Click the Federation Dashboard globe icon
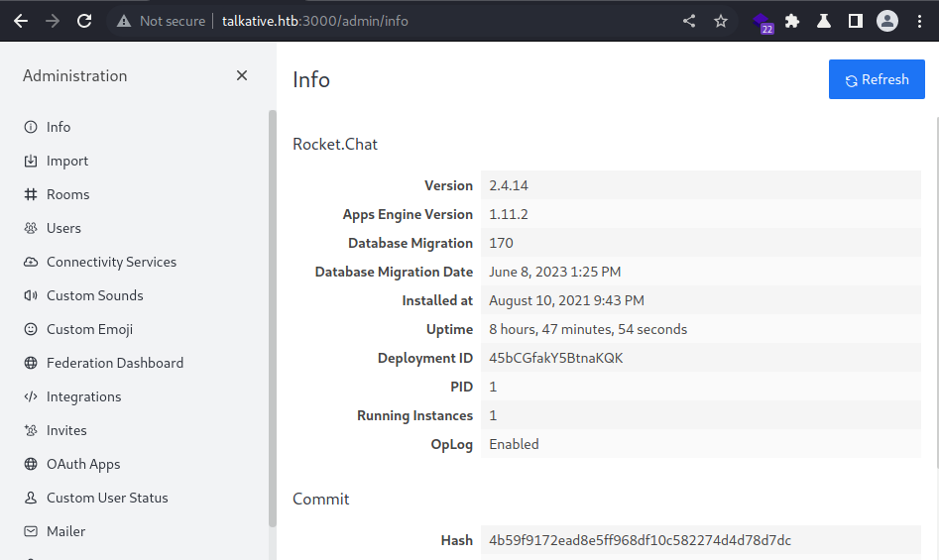Screen dimensions: 939x560 (x=31, y=363)
